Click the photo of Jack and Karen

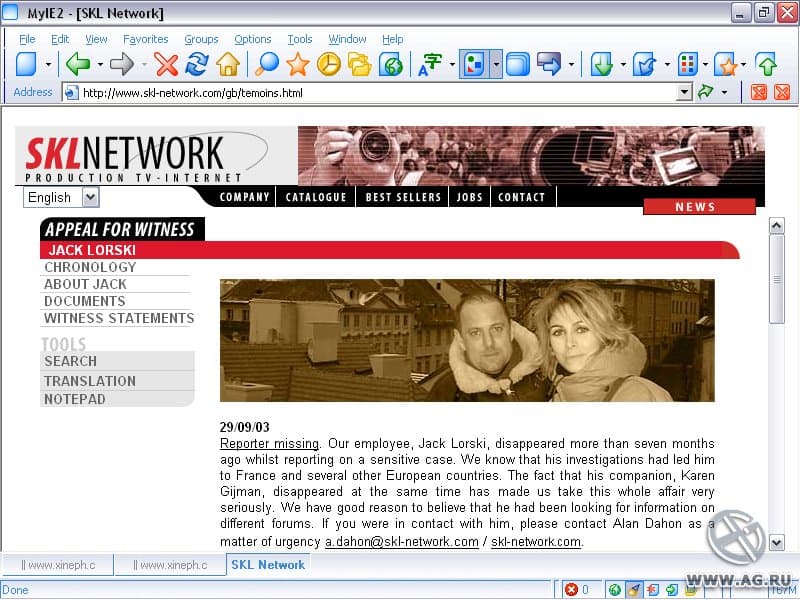pos(467,340)
